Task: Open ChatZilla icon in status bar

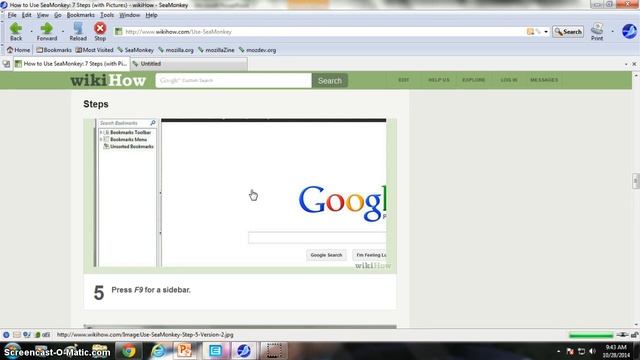Action: pos(46,335)
